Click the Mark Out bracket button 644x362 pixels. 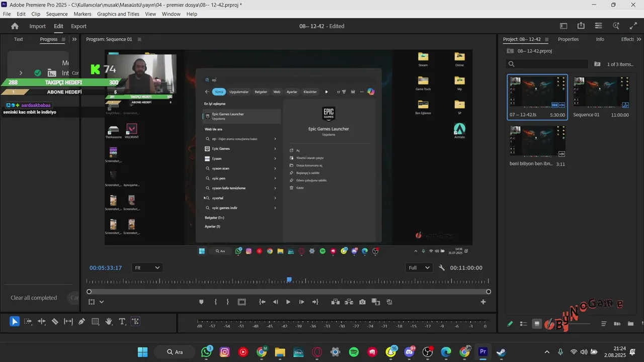tap(227, 302)
